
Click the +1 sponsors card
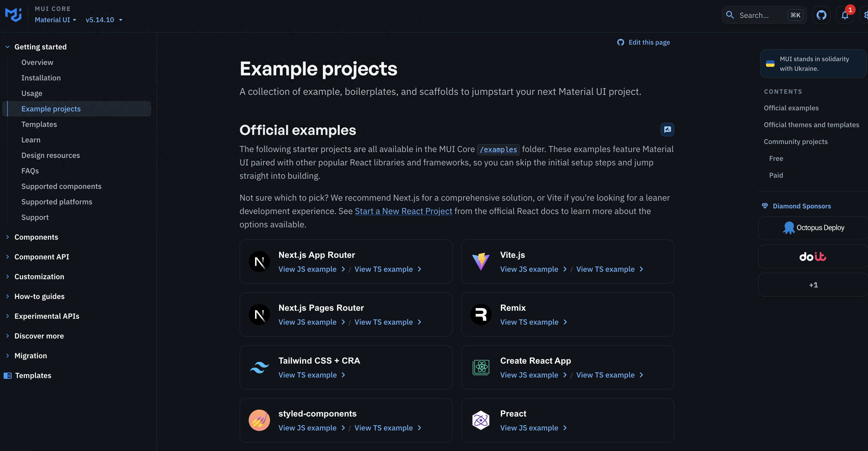click(813, 285)
